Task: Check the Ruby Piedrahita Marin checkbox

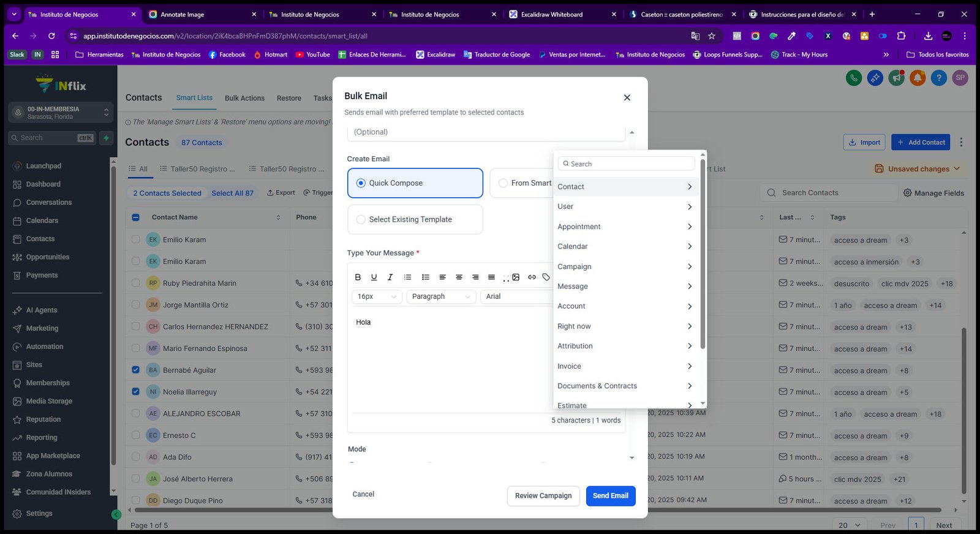Action: pos(136,283)
